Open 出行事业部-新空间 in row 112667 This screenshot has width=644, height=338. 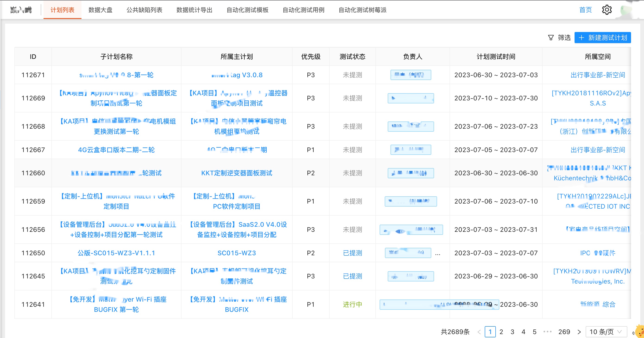click(x=598, y=150)
